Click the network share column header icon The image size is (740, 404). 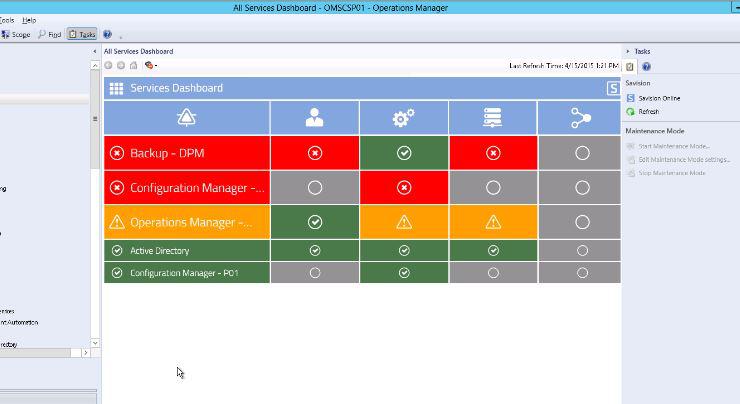pyautogui.click(x=580, y=118)
